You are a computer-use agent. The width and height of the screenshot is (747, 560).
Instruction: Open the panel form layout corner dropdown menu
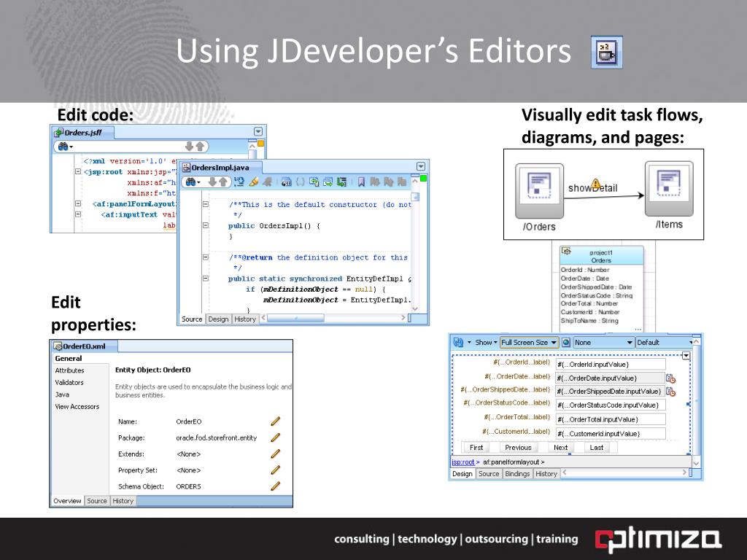pos(686,356)
